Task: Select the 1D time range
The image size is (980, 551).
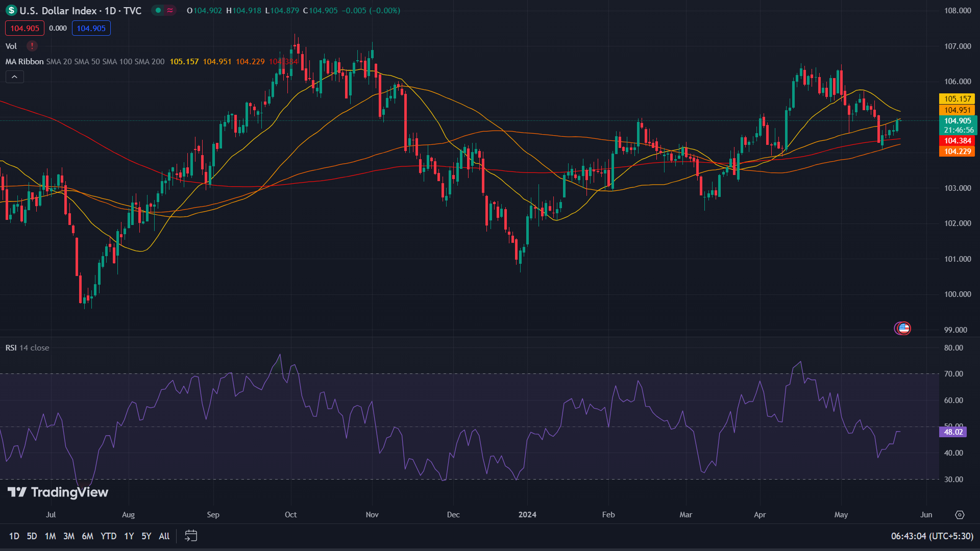Action: point(14,536)
